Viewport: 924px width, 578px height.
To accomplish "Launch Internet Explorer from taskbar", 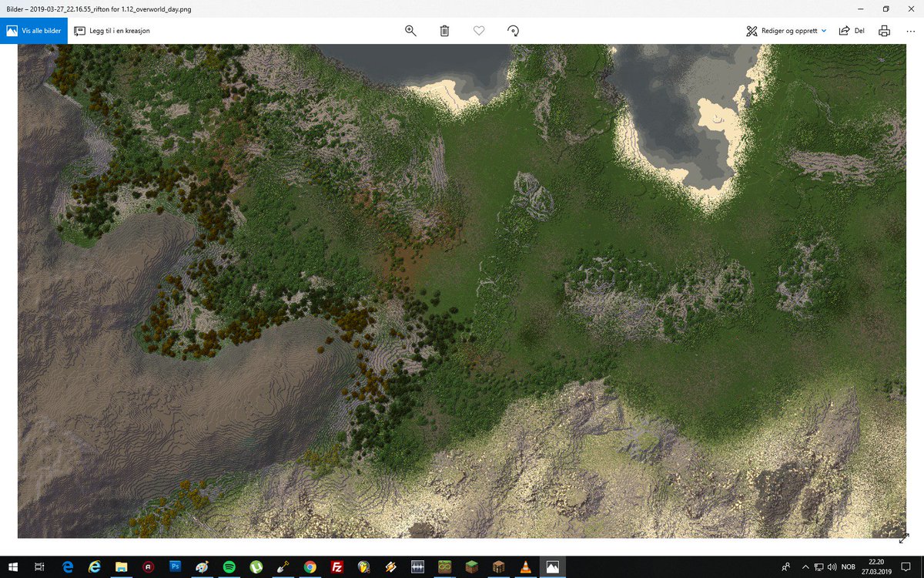I will (x=94, y=566).
